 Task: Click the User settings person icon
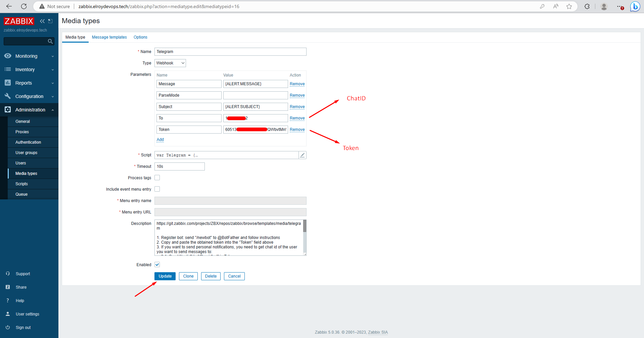click(x=8, y=314)
